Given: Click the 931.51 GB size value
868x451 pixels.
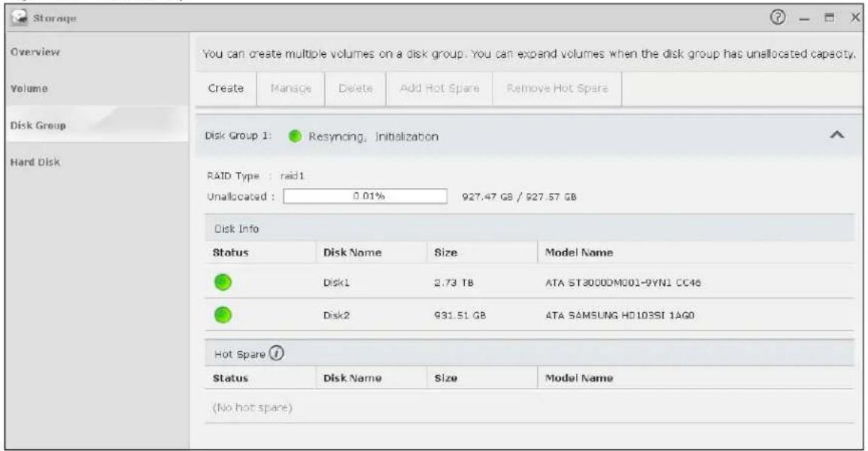Looking at the screenshot, I should pos(460,315).
